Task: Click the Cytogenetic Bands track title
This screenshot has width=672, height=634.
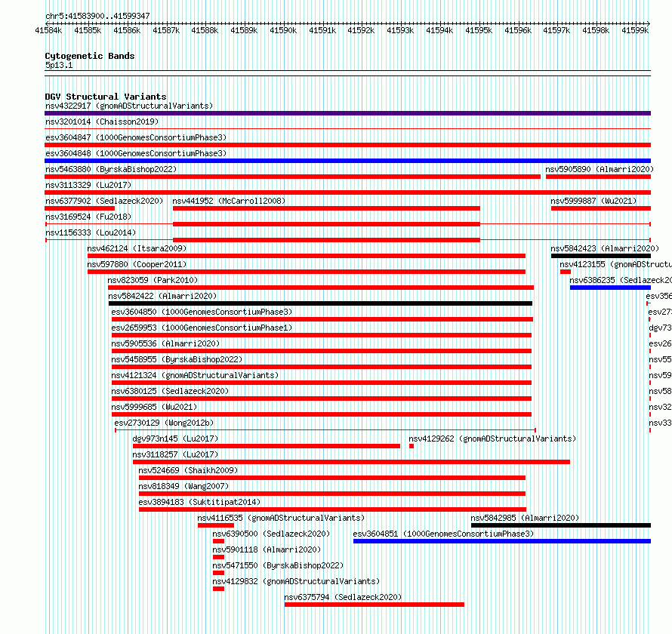Action: pos(90,56)
